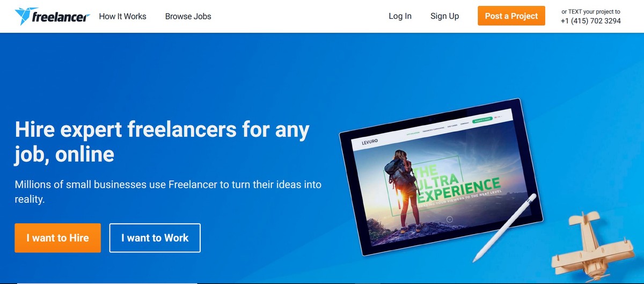The height and width of the screenshot is (284, 644).
Task: Click the circled down-arrow on the tablet screen
Action: [450, 219]
